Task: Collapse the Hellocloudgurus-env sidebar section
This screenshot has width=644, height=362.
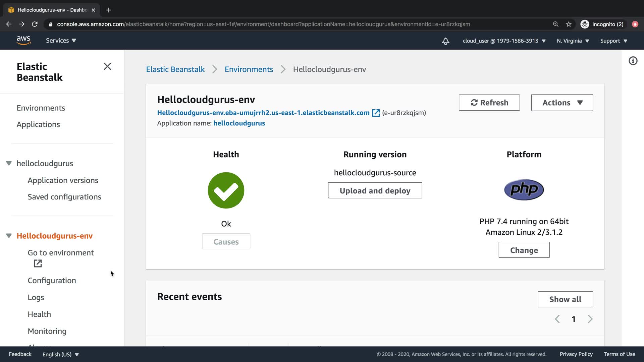Action: 9,236
